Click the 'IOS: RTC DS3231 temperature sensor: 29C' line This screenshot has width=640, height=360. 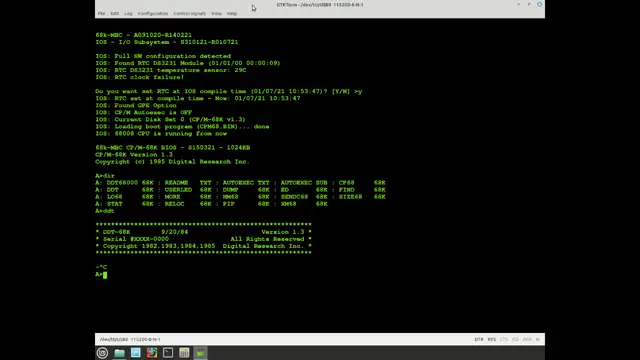(x=171, y=70)
